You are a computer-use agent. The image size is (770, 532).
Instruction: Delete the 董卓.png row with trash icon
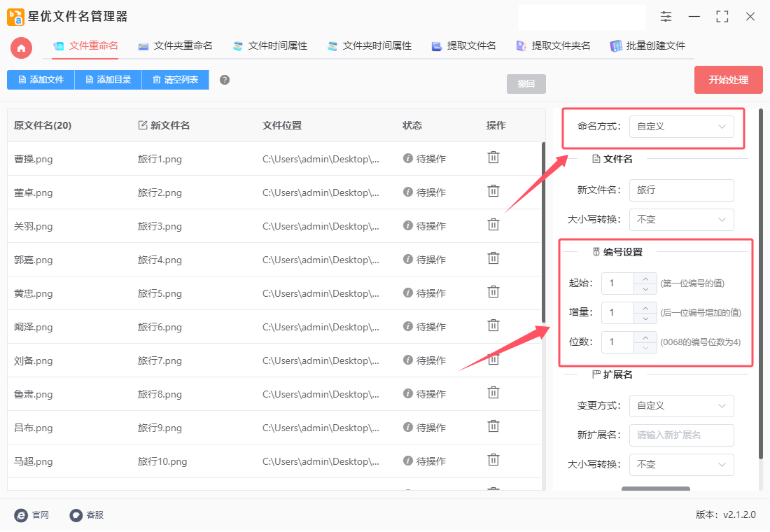click(x=493, y=190)
